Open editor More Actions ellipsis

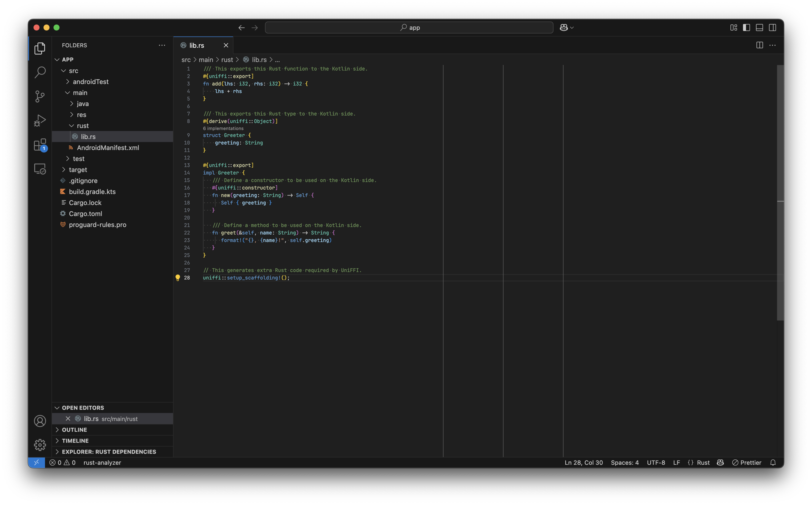click(x=772, y=45)
